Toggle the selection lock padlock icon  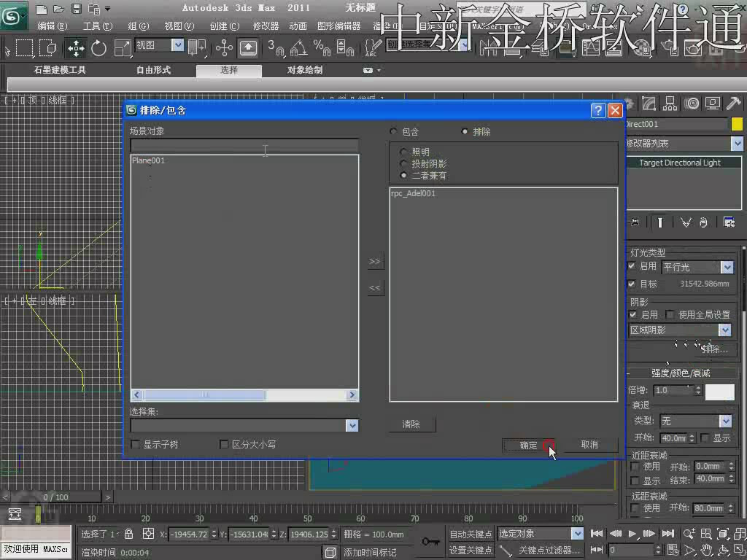click(x=128, y=534)
